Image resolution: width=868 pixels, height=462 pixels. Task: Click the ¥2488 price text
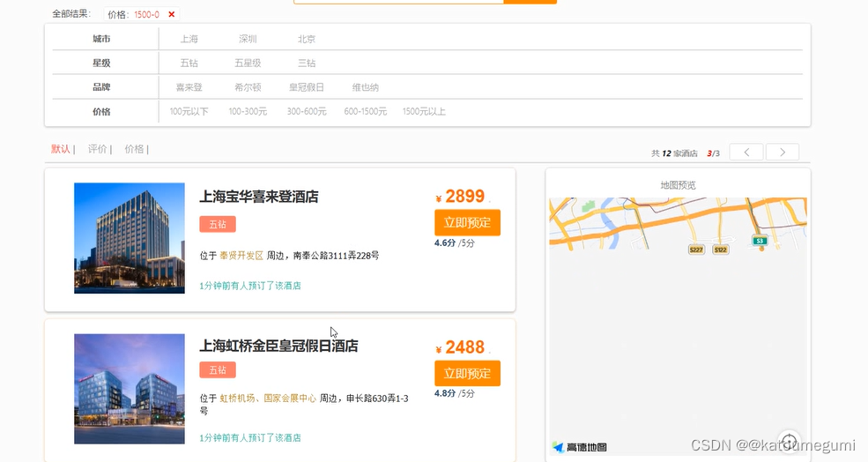pos(460,347)
